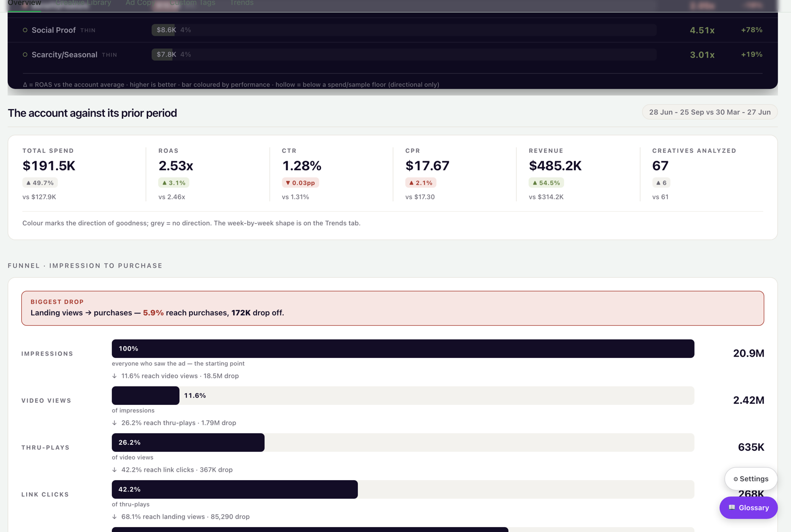Click the 67 creatives analyzed figure
Image resolution: width=791 pixels, height=532 pixels.
pos(660,166)
